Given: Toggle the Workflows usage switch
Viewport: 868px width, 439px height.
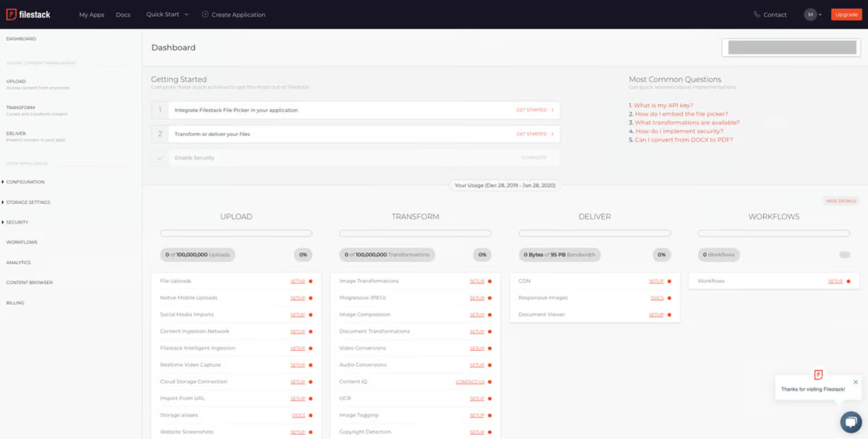Looking at the screenshot, I should click(x=844, y=255).
